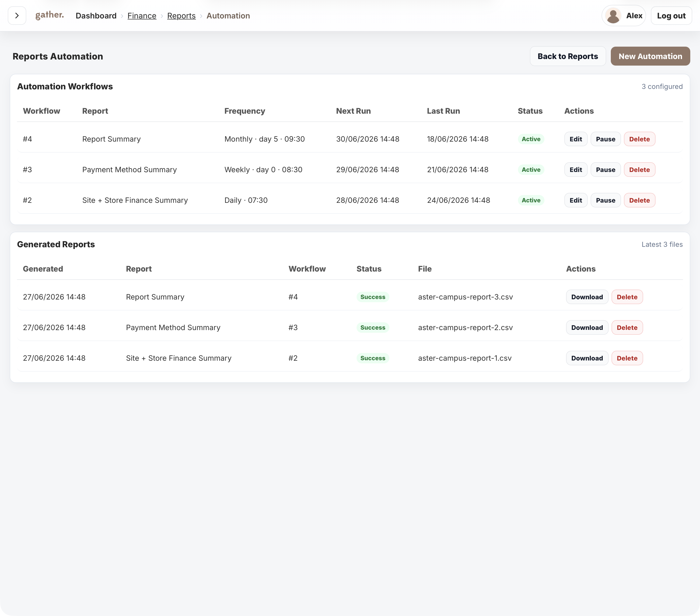The width and height of the screenshot is (700, 616).
Task: Log out of the account
Action: pyautogui.click(x=671, y=16)
